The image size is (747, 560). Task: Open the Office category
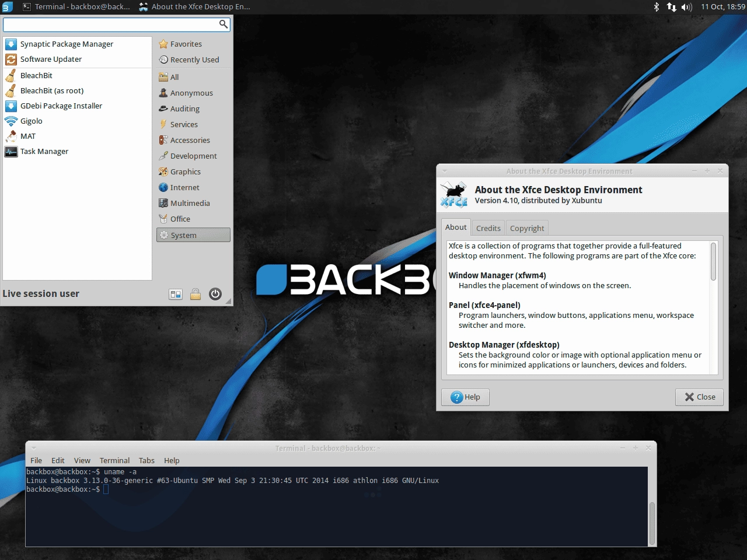(x=193, y=219)
